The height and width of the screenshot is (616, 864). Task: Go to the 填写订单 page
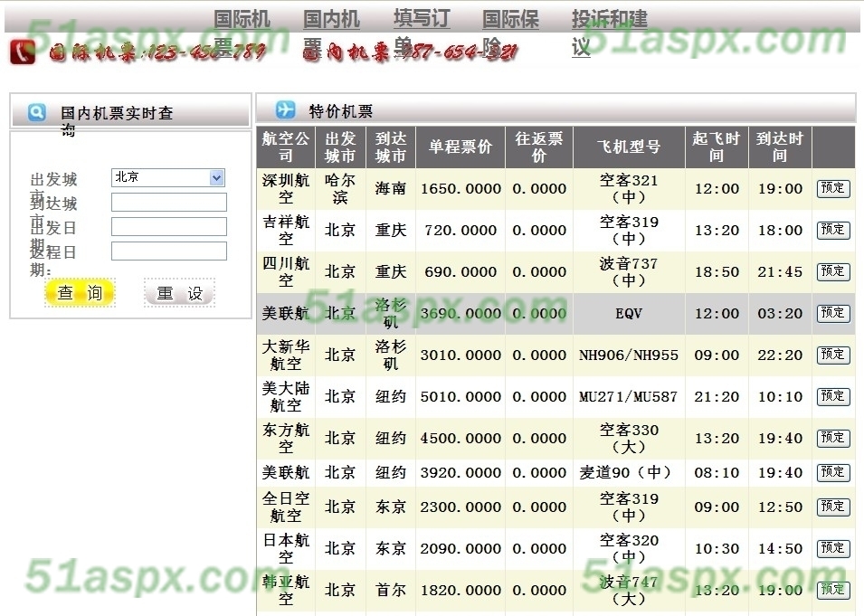[x=422, y=33]
